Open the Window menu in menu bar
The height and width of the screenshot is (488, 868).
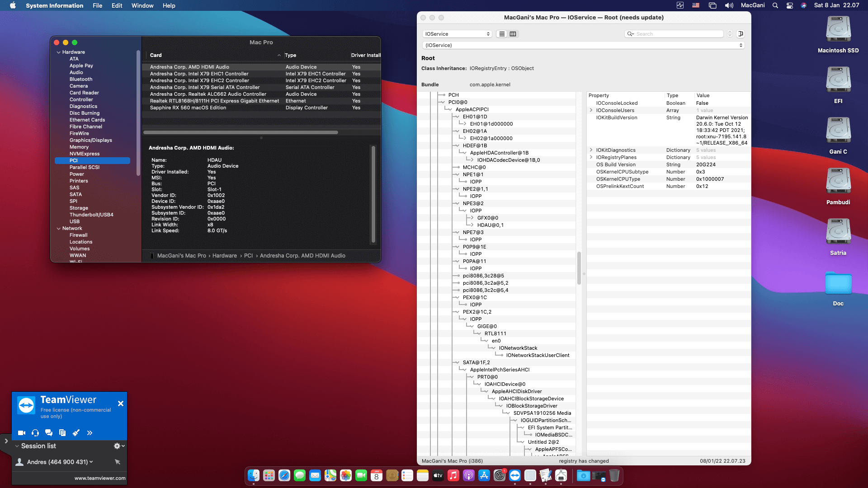[142, 5]
